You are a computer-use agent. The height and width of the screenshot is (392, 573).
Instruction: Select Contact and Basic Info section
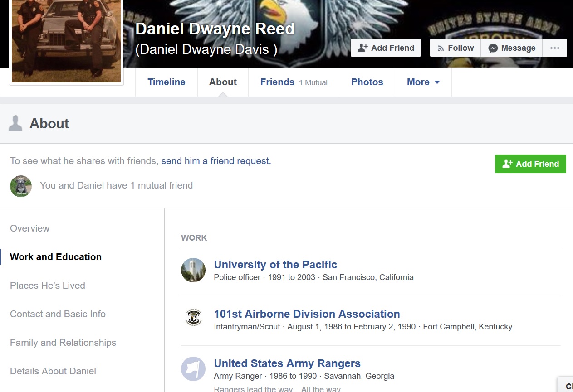tap(58, 314)
